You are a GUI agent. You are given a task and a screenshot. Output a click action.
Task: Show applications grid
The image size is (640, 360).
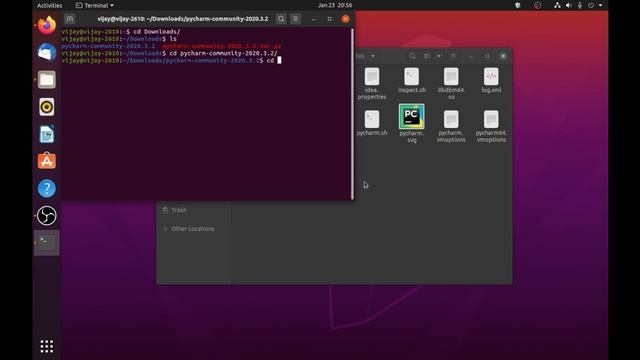click(x=47, y=346)
